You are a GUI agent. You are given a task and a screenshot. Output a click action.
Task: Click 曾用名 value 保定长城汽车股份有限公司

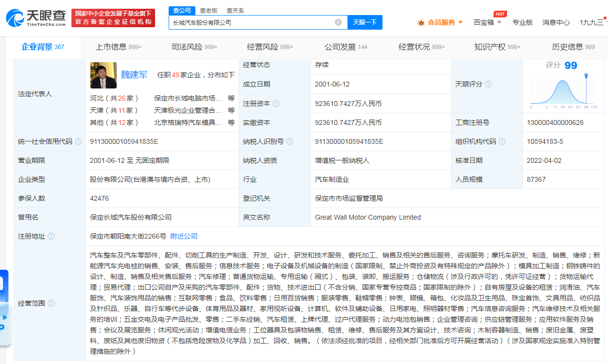coord(131,217)
